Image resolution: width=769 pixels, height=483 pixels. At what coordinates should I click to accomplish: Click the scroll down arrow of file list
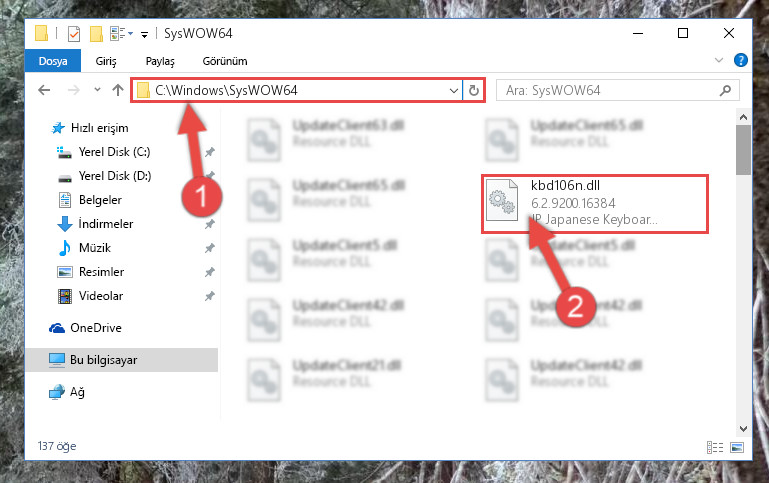[x=743, y=429]
